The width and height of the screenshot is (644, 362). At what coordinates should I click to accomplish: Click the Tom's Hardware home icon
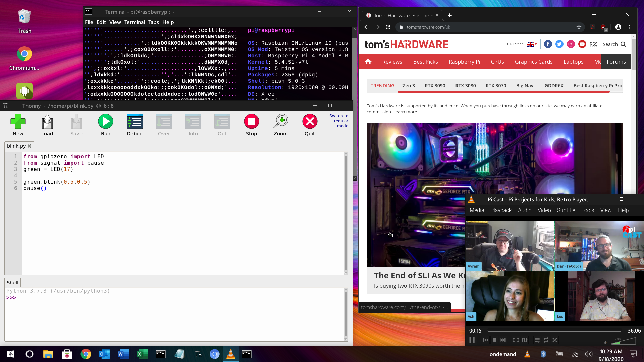point(368,62)
